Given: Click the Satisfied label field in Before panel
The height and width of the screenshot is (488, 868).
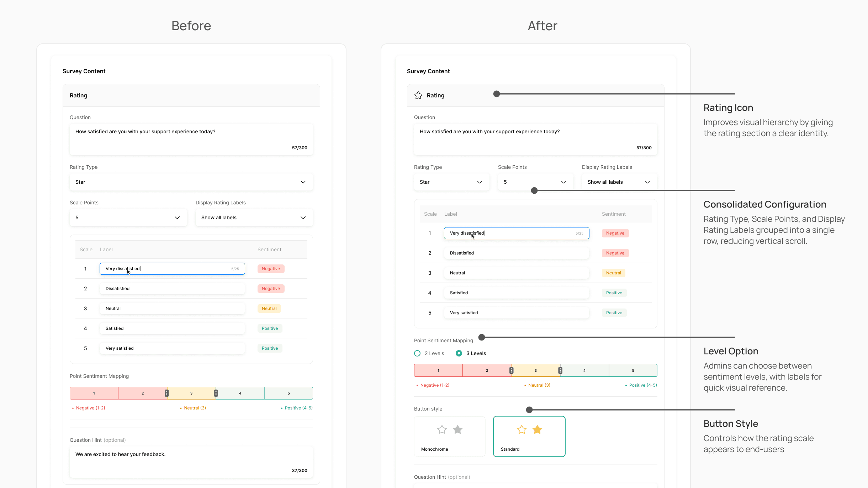Looking at the screenshot, I should coord(172,328).
